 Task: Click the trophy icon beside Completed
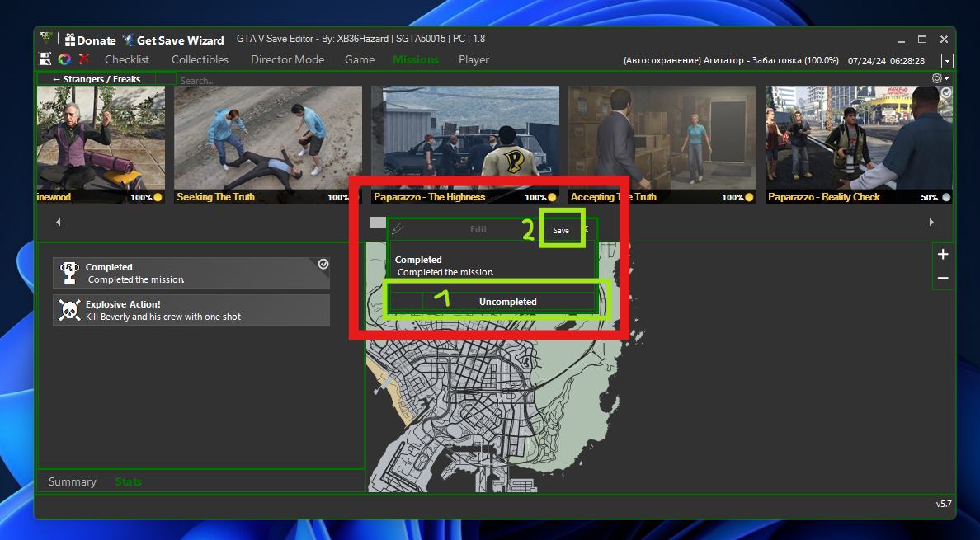[69, 273]
